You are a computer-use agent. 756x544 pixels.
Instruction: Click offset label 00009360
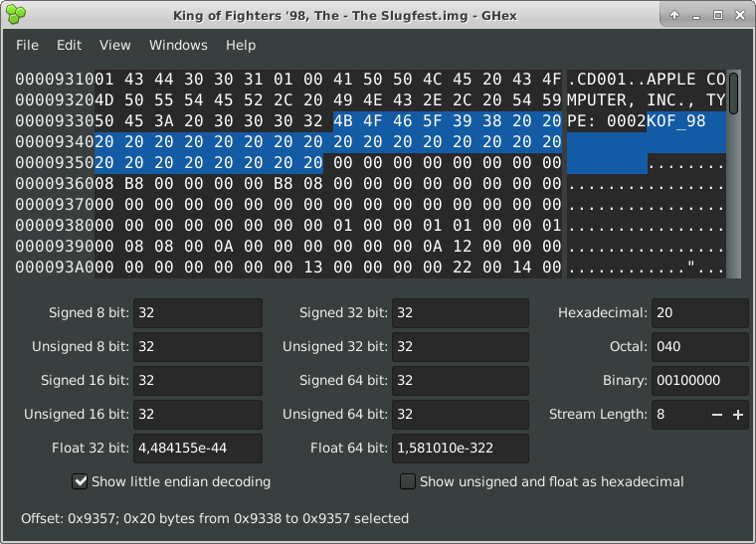coord(55,184)
